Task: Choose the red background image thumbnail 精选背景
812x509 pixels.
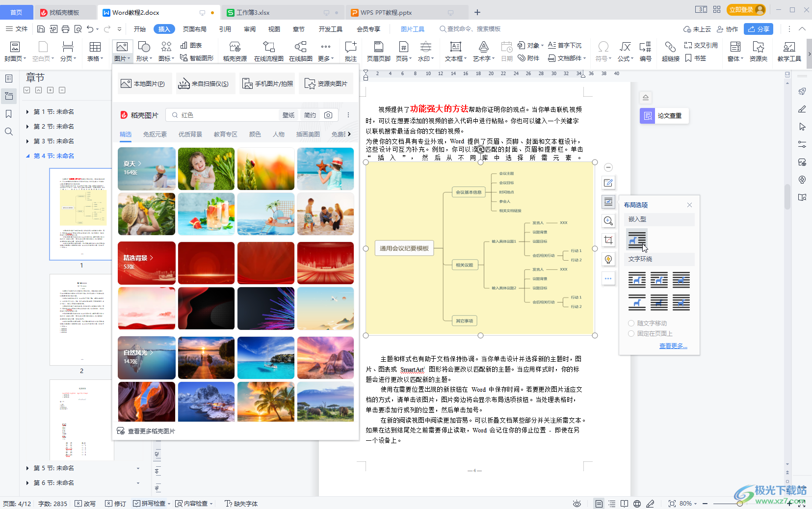Action: coord(147,263)
